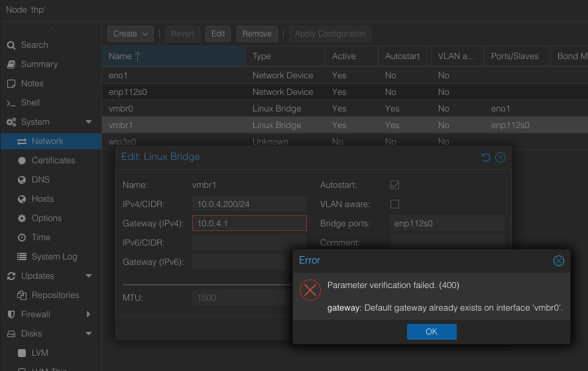The width and height of the screenshot is (588, 371).
Task: Click the reset icon in Edit dialog header
Action: pyautogui.click(x=485, y=157)
